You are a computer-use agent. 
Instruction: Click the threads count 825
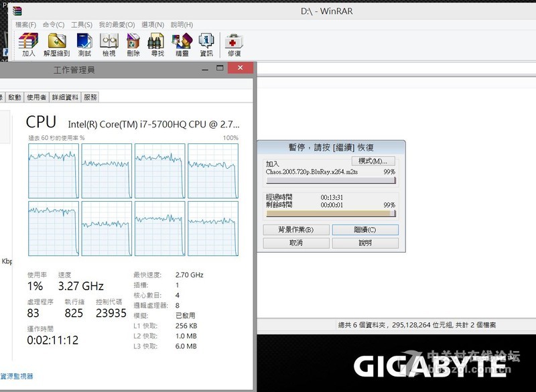74,313
